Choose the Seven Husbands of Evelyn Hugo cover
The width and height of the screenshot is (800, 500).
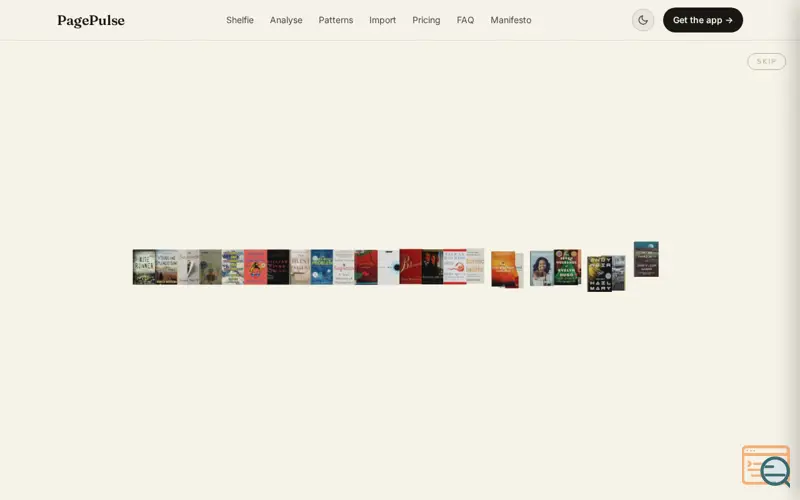[567, 267]
